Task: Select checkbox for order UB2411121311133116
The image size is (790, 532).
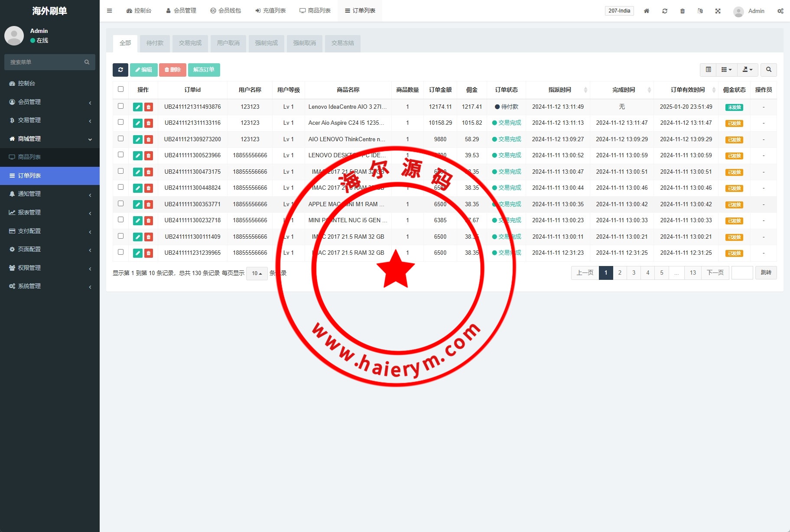Action: pyautogui.click(x=121, y=122)
